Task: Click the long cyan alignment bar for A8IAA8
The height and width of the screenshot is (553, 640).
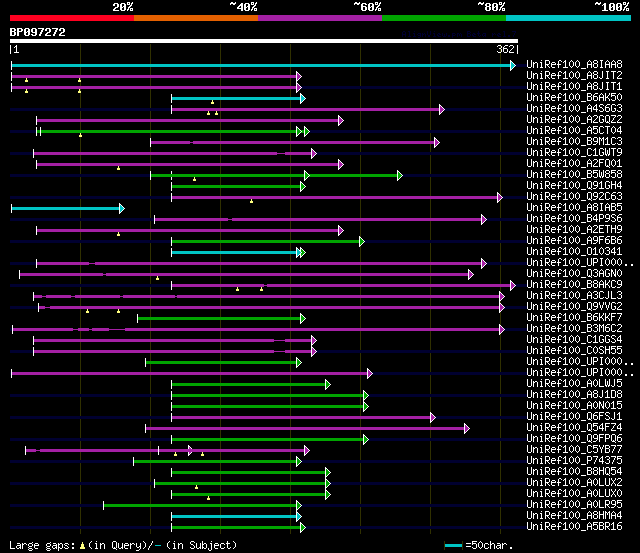Action: tap(264, 65)
